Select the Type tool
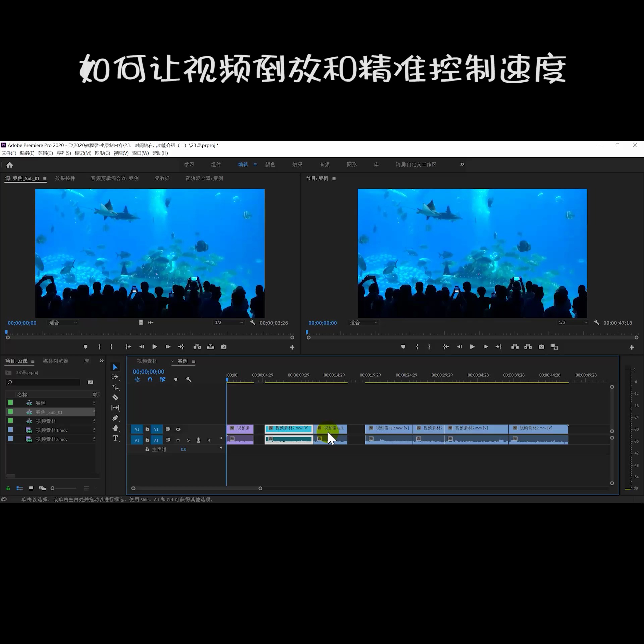 tap(115, 438)
